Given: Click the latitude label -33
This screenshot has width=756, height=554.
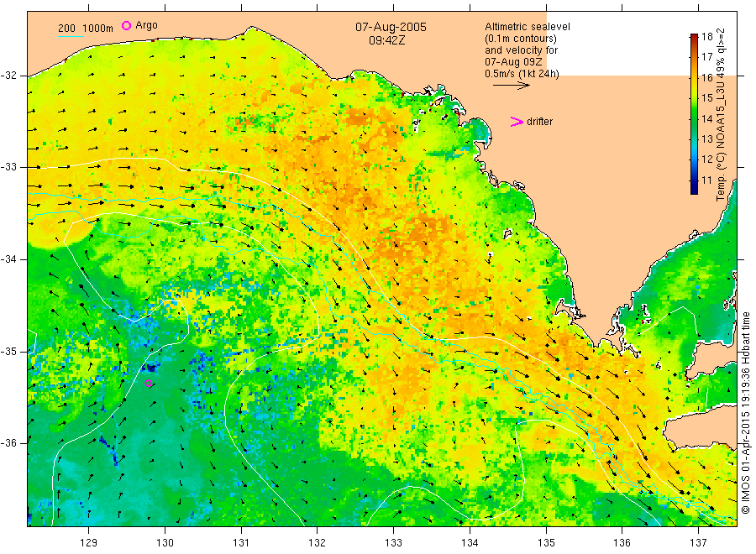Looking at the screenshot, I should [x=8, y=167].
